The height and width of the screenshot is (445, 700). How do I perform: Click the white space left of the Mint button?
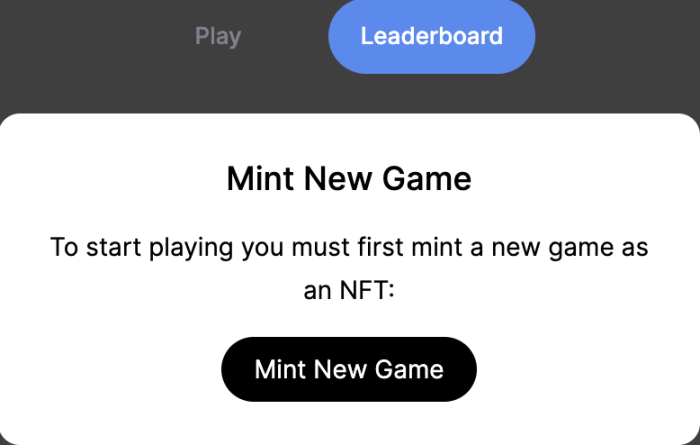pyautogui.click(x=120, y=370)
